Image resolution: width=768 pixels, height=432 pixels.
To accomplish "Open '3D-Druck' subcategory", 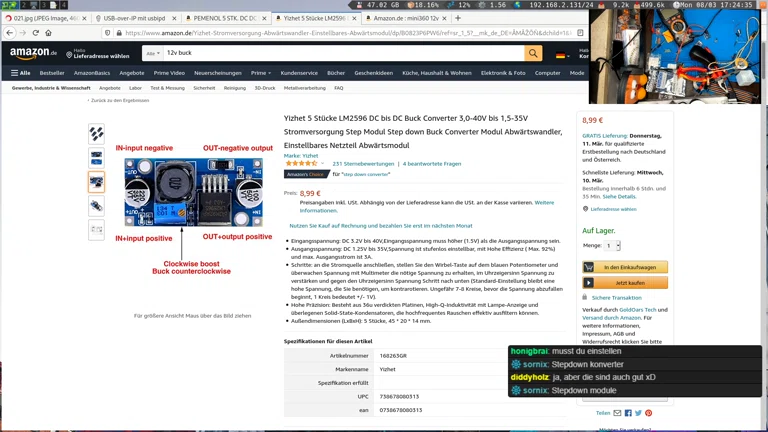I will [264, 88].
